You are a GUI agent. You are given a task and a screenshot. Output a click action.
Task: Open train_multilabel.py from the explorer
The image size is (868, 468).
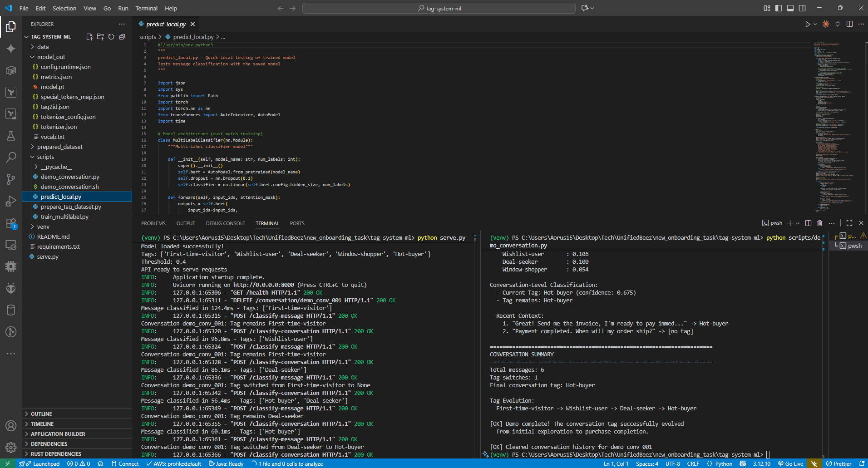coord(64,217)
